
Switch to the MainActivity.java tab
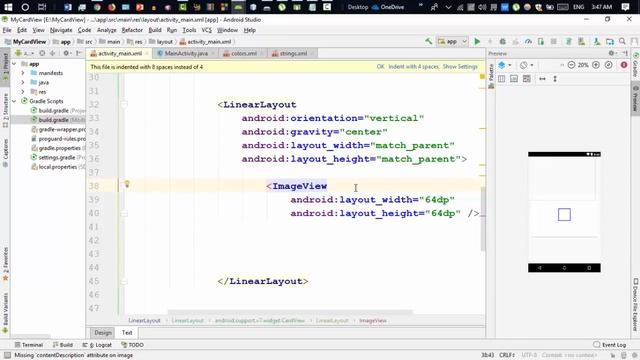[185, 53]
